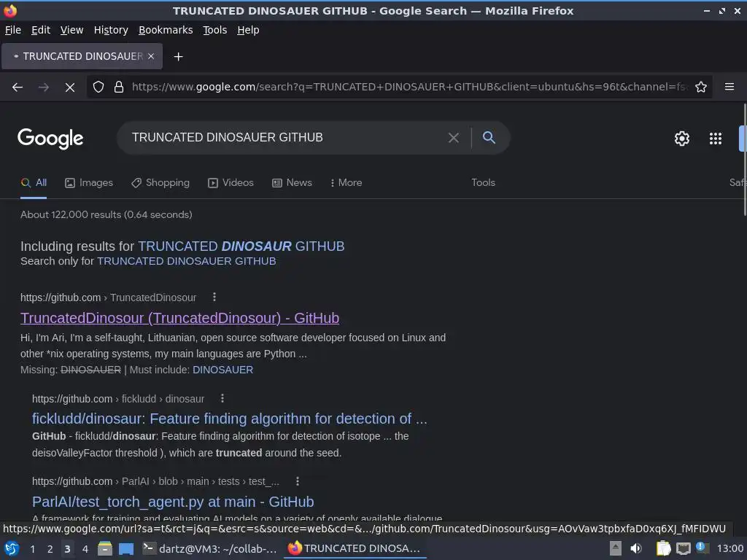Stop loading the page with X button
This screenshot has width=747, height=560.
point(69,87)
